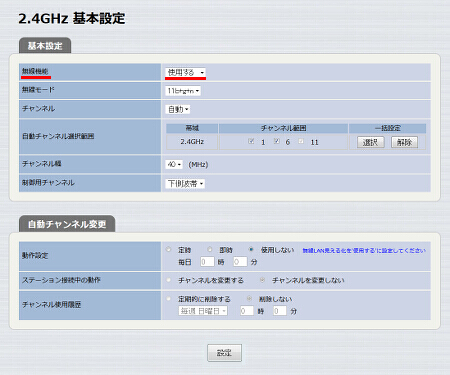Toggle the channel 1 checkbox
Viewport: 450px width, 375px height.
pyautogui.click(x=251, y=141)
